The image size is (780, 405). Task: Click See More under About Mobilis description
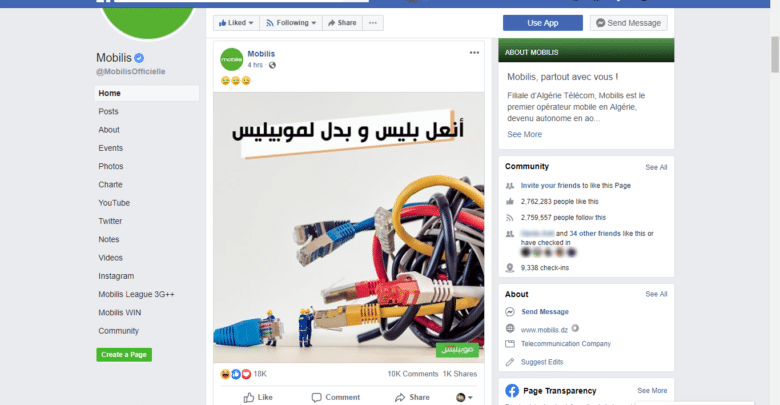point(524,134)
